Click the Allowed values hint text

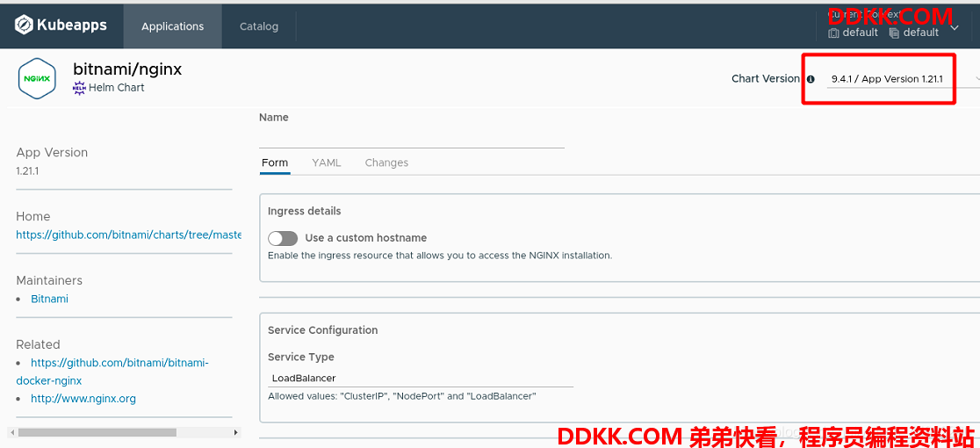(402, 396)
